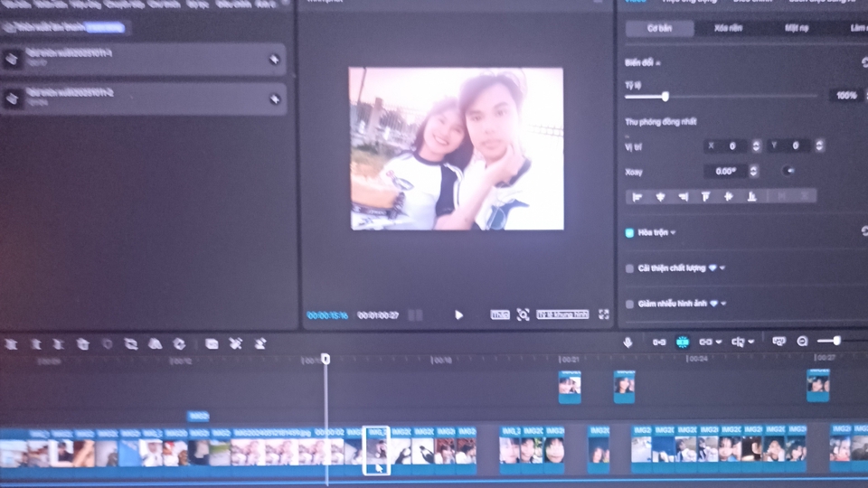Switch to the Mặt nạ tab
Image resolution: width=868 pixels, height=488 pixels.
797,28
